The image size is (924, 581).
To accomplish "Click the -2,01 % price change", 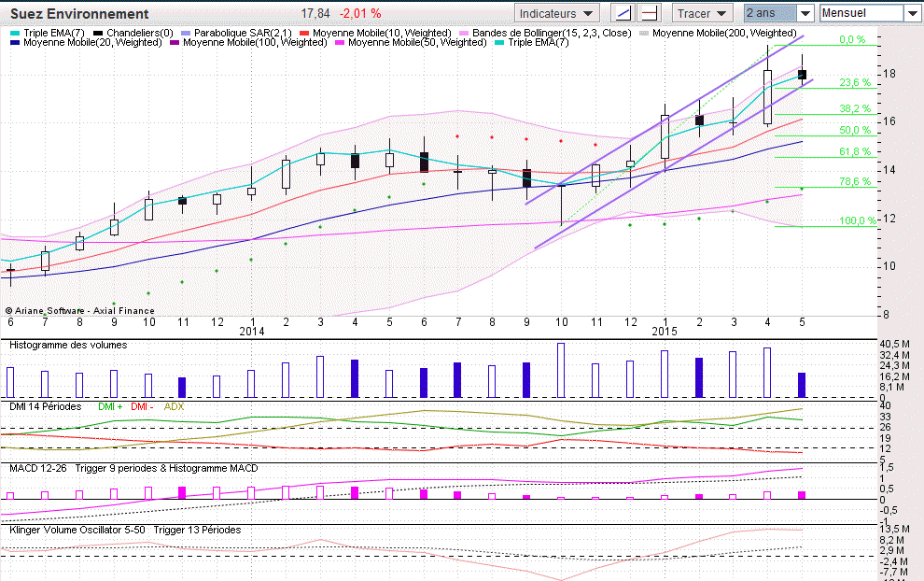I will click(x=360, y=13).
